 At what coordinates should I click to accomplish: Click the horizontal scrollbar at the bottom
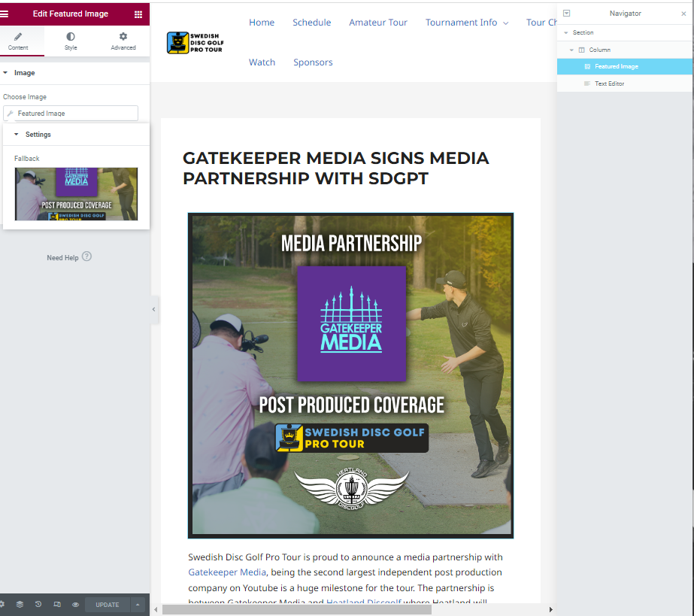click(296, 609)
